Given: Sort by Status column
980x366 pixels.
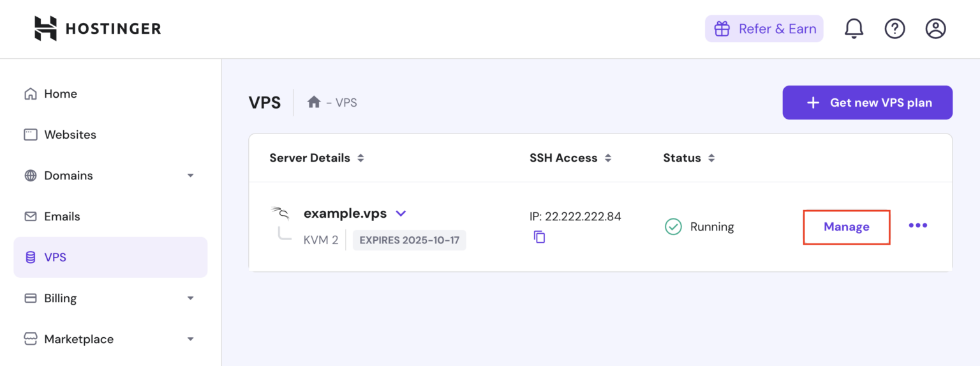Looking at the screenshot, I should click(x=711, y=158).
